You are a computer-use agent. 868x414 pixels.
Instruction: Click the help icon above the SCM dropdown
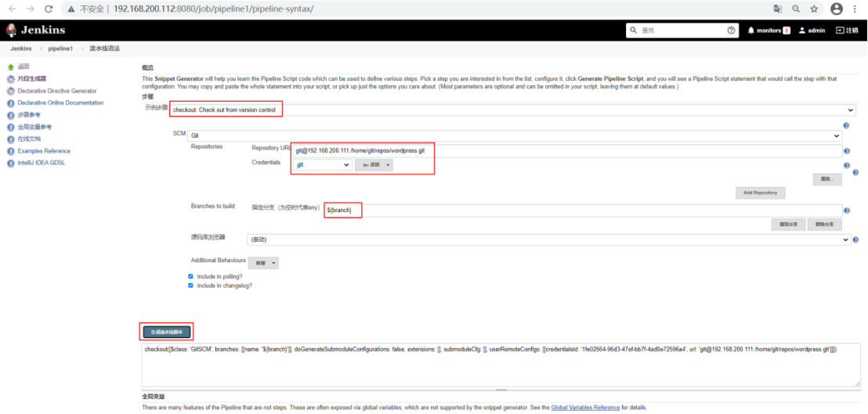coord(846,126)
